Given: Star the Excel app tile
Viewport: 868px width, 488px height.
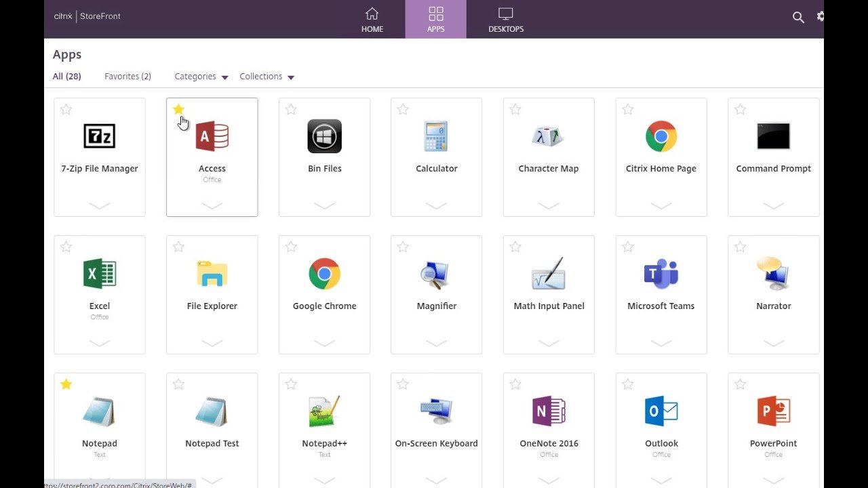Looking at the screenshot, I should [66, 247].
